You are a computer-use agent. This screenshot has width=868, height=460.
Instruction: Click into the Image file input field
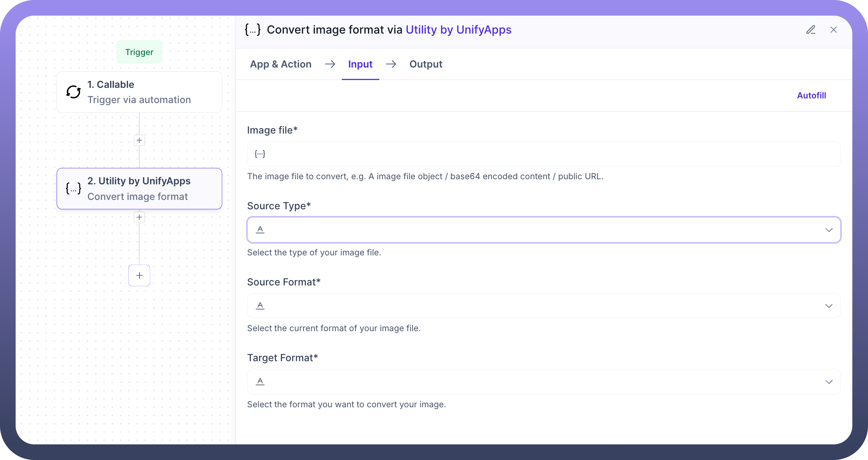pyautogui.click(x=543, y=154)
